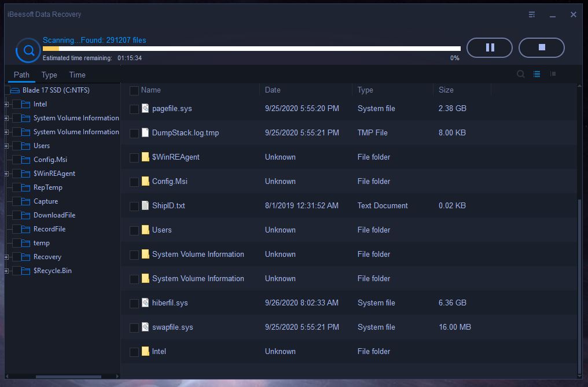Image resolution: width=588 pixels, height=387 pixels.
Task: Toggle the select-all checkbox beside Name header
Action: pyautogui.click(x=134, y=90)
